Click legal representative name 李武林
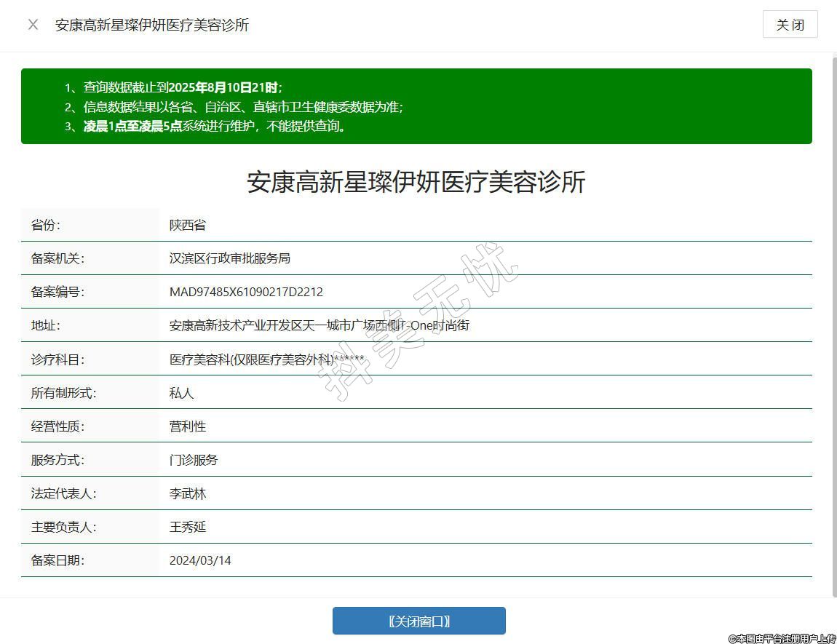The image size is (837, 644). pos(188,493)
